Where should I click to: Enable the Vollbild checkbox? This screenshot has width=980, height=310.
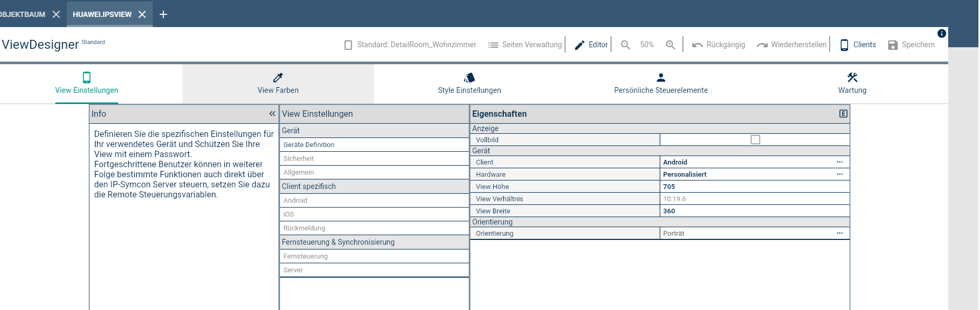click(755, 140)
